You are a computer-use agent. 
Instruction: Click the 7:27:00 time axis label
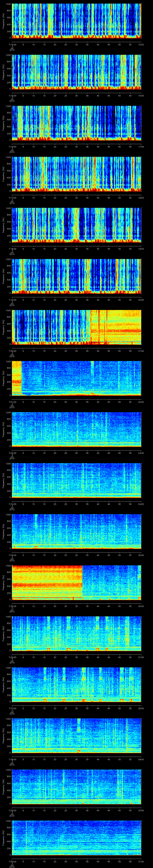tap(12, 708)
